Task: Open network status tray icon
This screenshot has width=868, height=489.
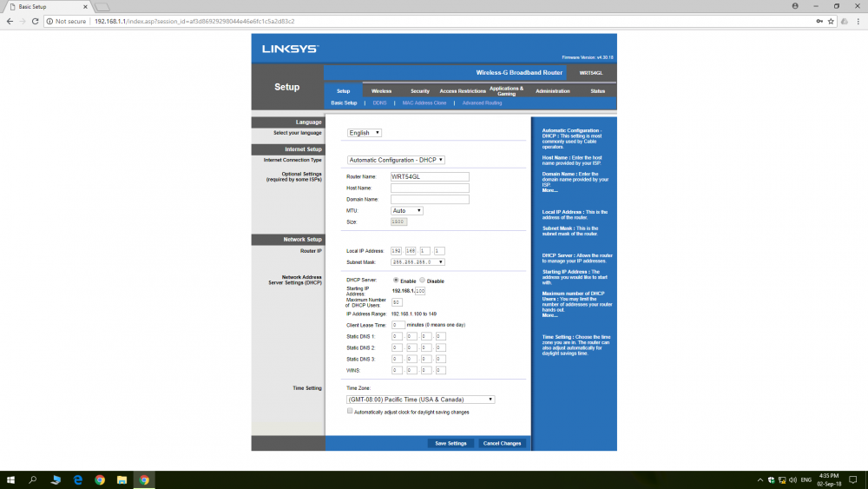Action: 782,479
